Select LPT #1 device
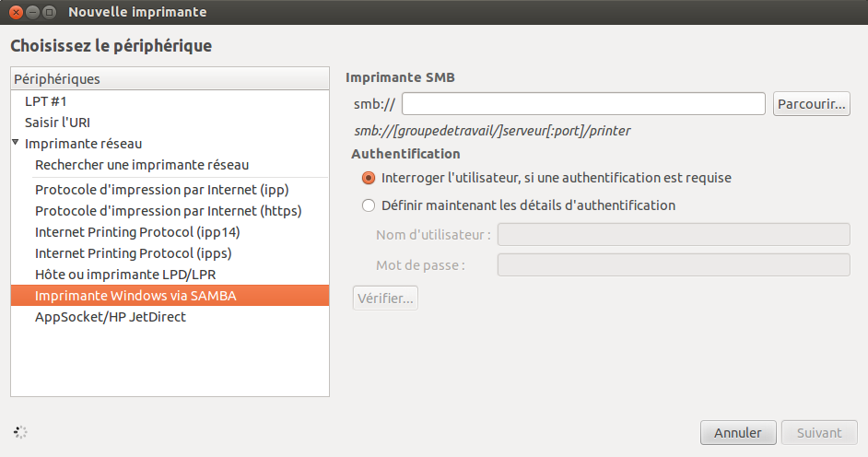Image resolution: width=868 pixels, height=457 pixels. coord(170,101)
